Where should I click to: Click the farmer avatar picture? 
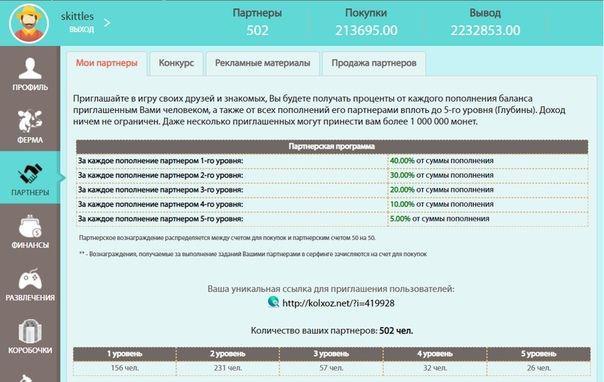coord(29,23)
